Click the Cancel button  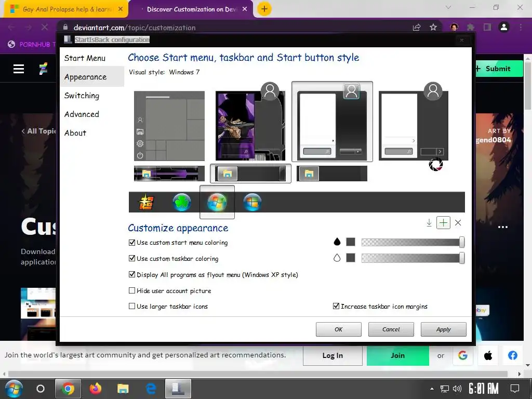click(391, 329)
